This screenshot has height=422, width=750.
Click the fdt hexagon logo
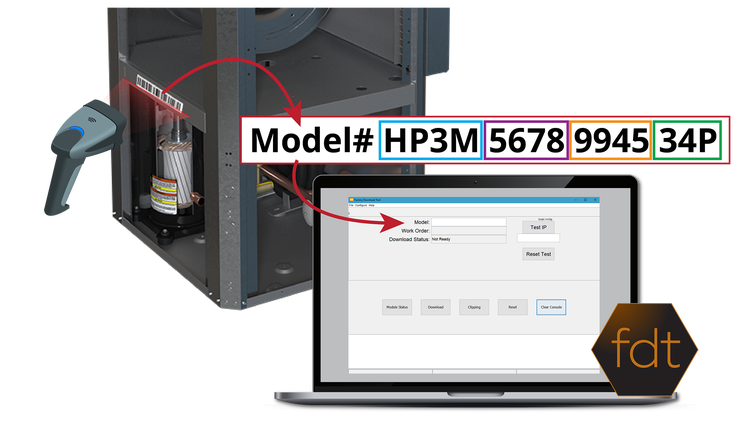coord(645,344)
